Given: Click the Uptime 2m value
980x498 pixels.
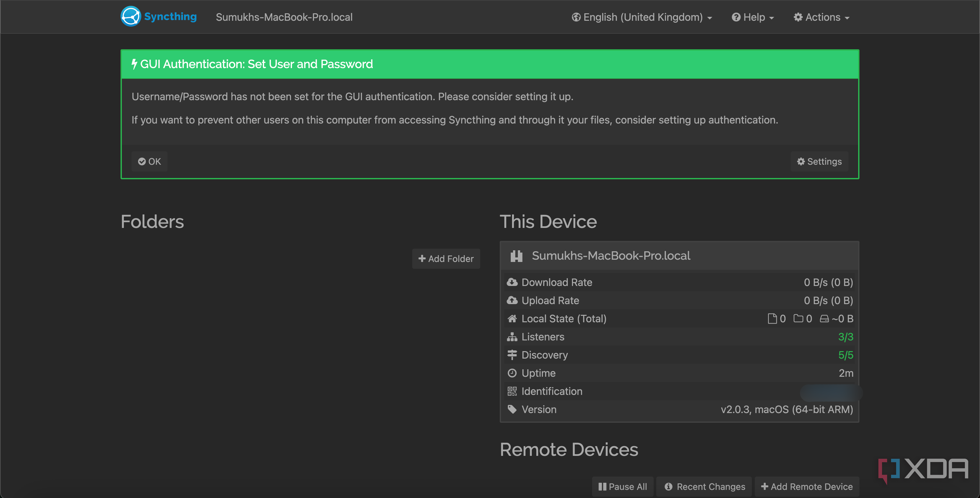Looking at the screenshot, I should 846,373.
